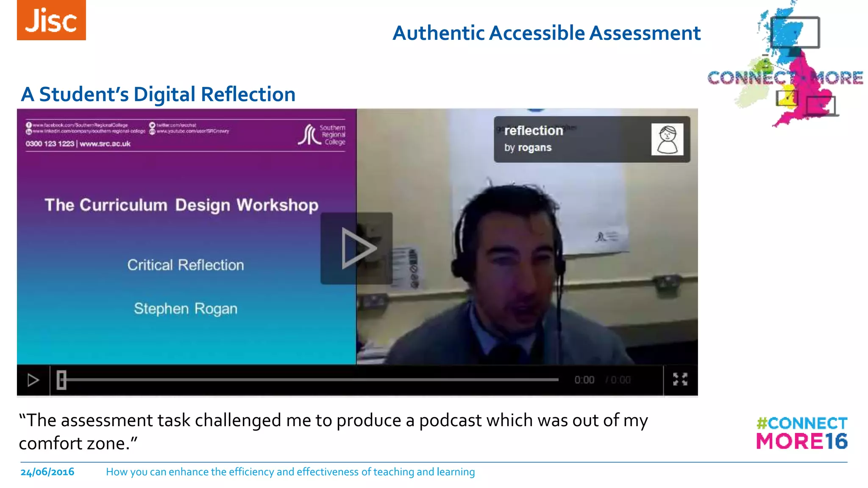Click the Connect More UK map logo
Viewport: 868px width, 488px height.
coord(785,64)
